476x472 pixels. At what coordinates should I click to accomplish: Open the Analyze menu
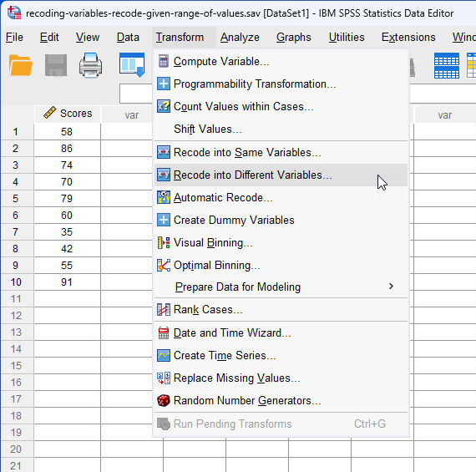240,38
